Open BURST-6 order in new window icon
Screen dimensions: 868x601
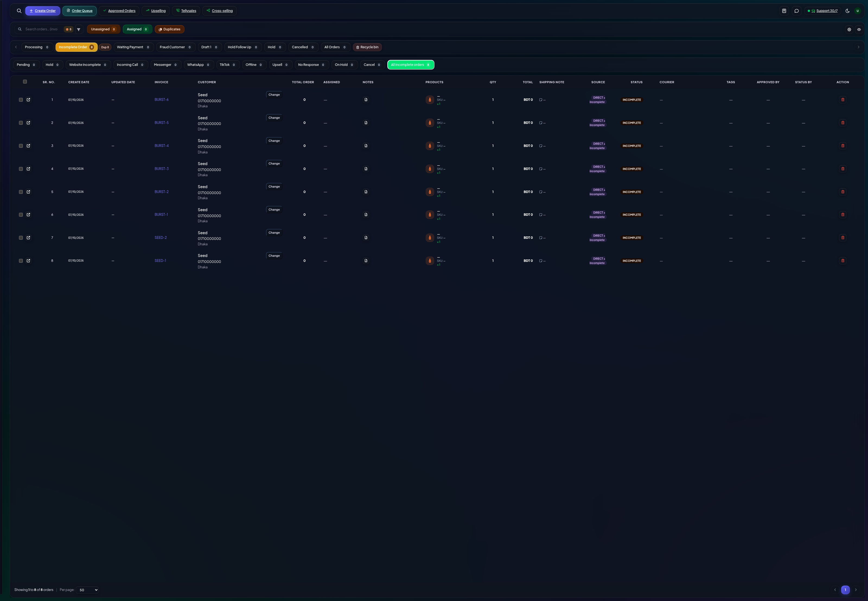[x=28, y=100]
